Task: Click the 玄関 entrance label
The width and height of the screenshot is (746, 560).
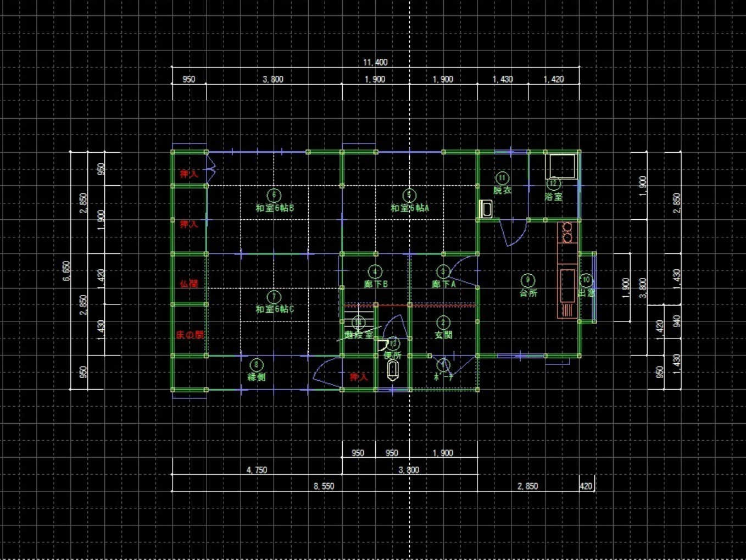Action: pyautogui.click(x=443, y=335)
